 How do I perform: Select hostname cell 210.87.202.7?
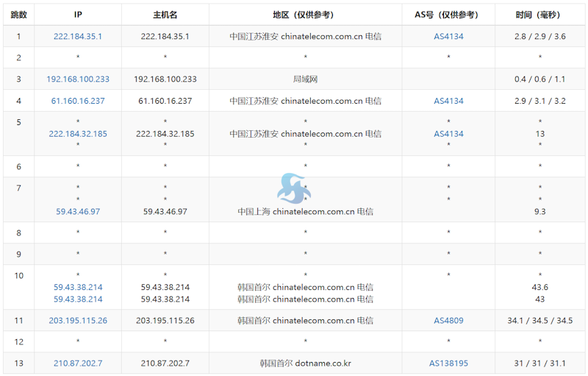pyautogui.click(x=165, y=363)
